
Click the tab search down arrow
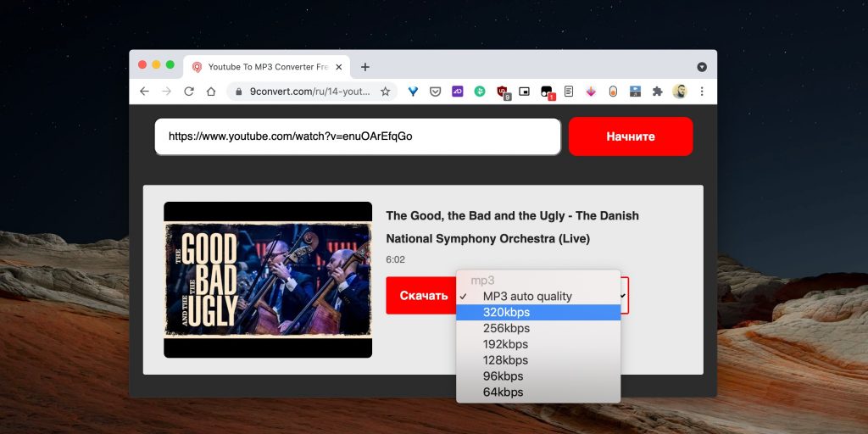[x=702, y=67]
